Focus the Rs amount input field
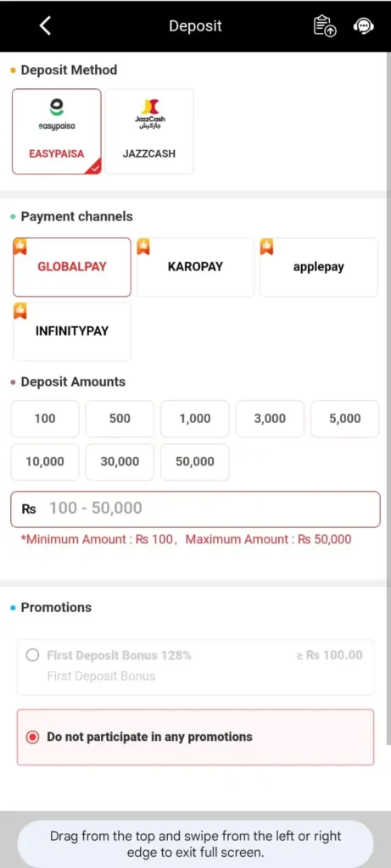Image resolution: width=391 pixels, height=868 pixels. (195, 509)
